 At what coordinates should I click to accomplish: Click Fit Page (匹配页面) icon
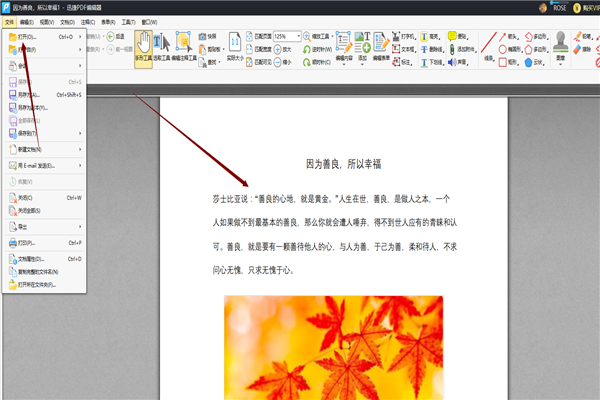[249, 36]
